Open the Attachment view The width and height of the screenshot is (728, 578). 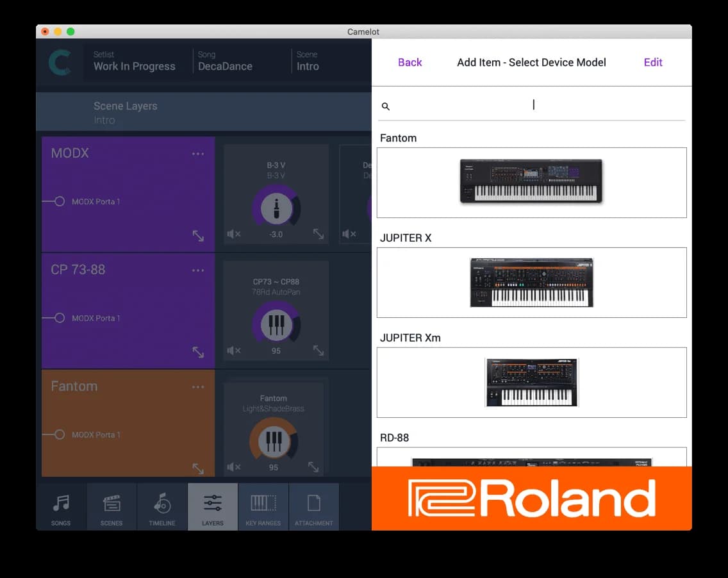(314, 507)
